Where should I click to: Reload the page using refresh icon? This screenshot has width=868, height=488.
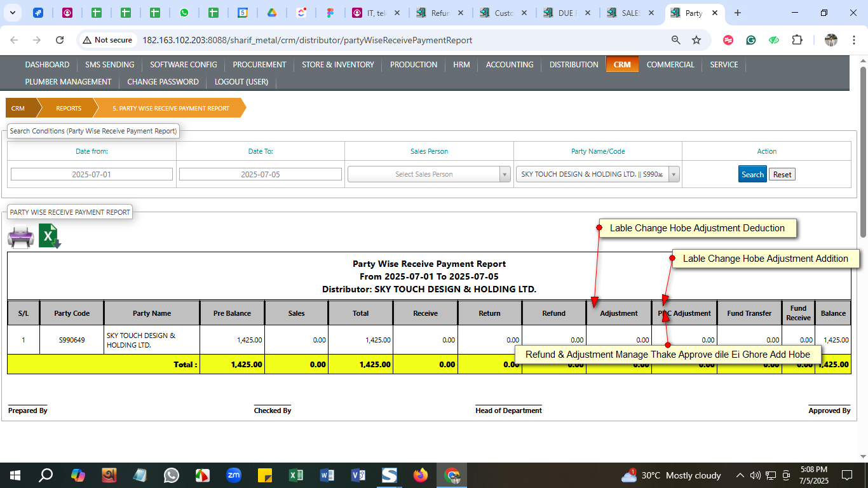click(60, 40)
